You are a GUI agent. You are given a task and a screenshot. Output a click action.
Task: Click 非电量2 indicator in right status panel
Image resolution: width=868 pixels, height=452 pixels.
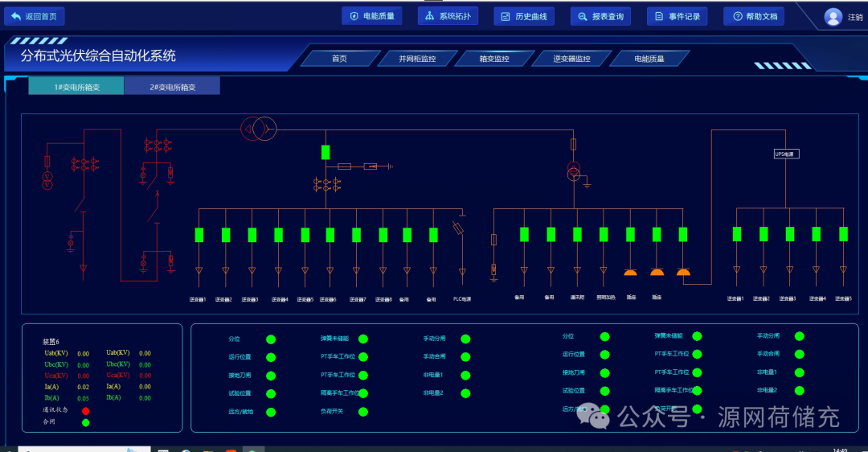(800, 391)
